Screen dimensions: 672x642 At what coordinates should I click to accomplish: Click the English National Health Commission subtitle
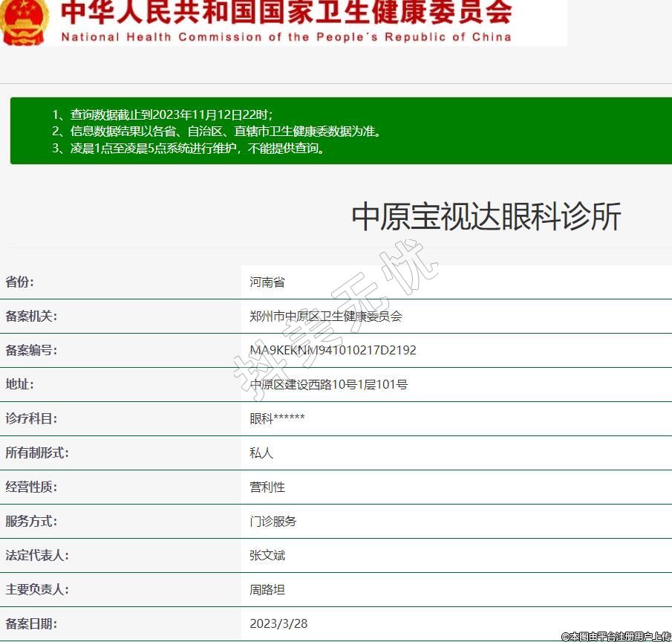[286, 36]
